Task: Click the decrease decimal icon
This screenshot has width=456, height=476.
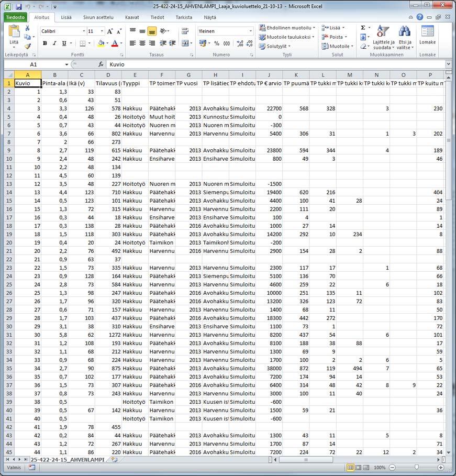Action: coord(250,43)
